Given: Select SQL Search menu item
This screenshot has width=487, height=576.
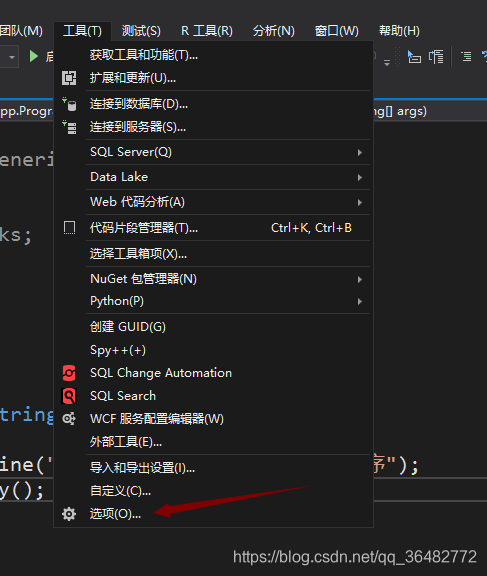Looking at the screenshot, I should point(213,396).
